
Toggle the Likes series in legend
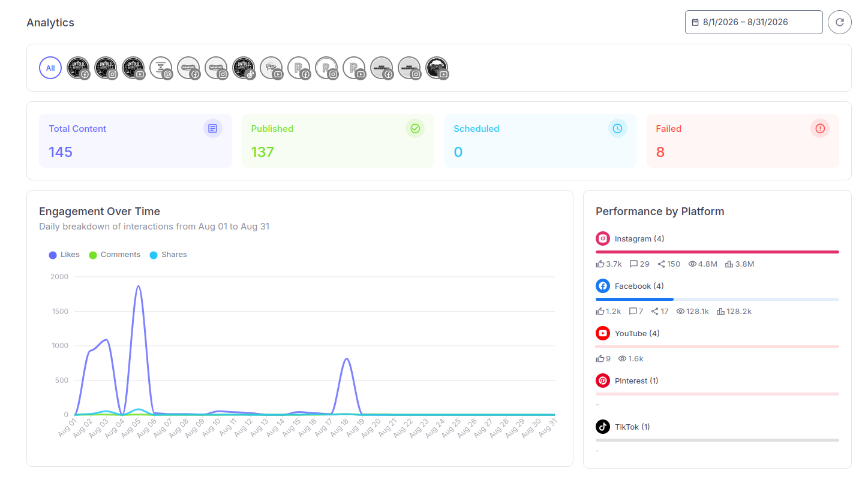click(x=64, y=255)
